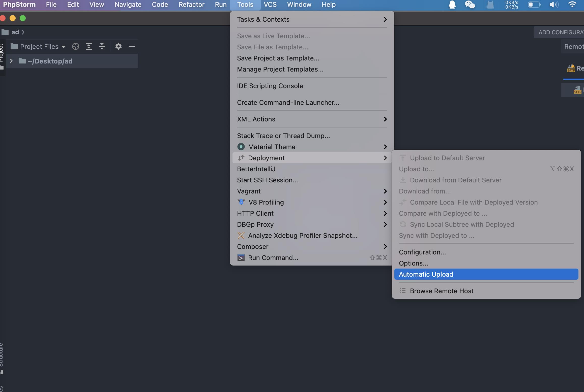584x392 pixels.
Task: Click the PhpStorm application menu
Action: point(19,5)
